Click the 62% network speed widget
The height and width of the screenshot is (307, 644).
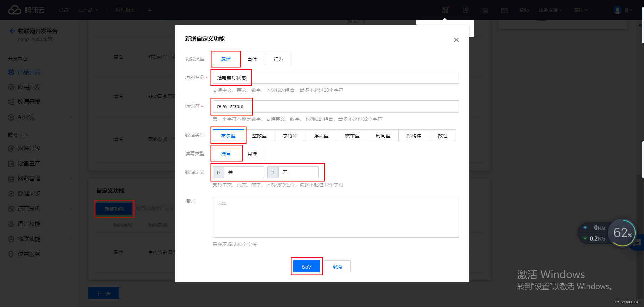pyautogui.click(x=623, y=233)
